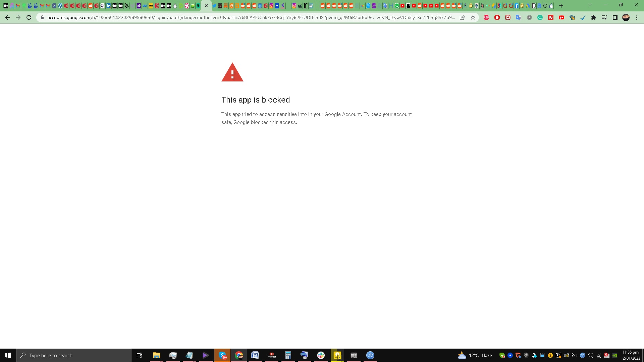
Task: View site security lock information
Action: click(42, 17)
